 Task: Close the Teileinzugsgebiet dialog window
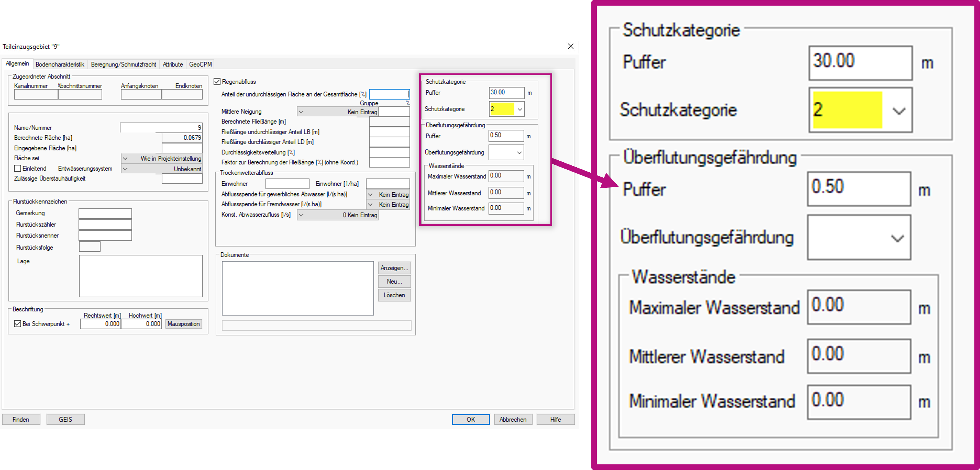click(570, 46)
